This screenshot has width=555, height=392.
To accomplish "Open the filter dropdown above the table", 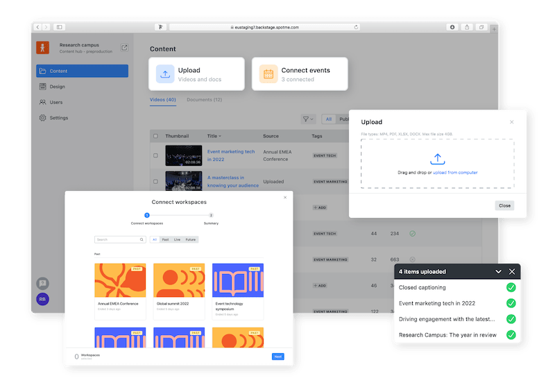I will point(308,119).
